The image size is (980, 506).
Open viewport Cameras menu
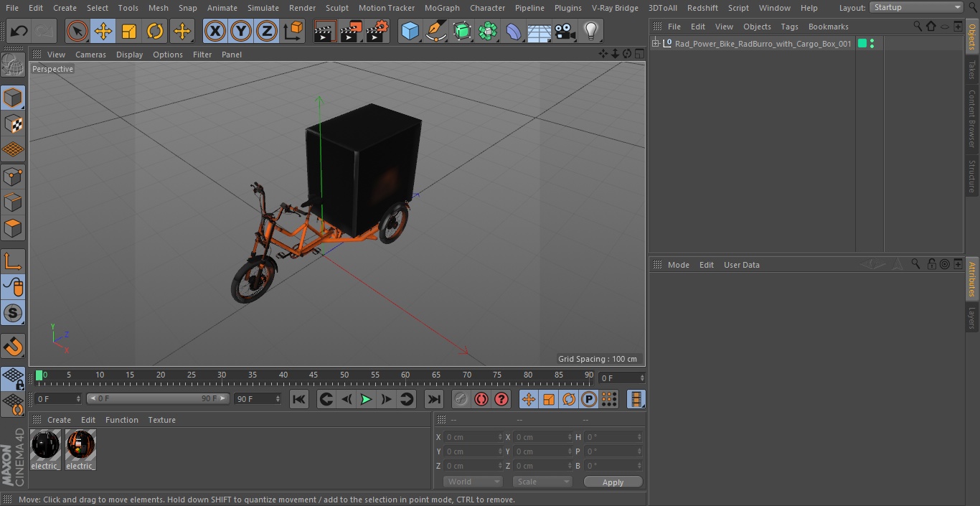tap(90, 55)
